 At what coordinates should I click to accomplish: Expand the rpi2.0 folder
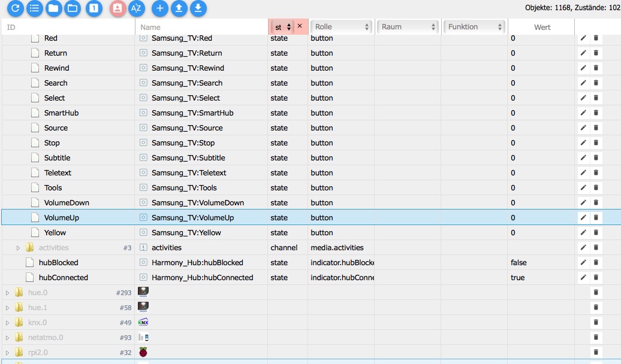[x=7, y=353]
